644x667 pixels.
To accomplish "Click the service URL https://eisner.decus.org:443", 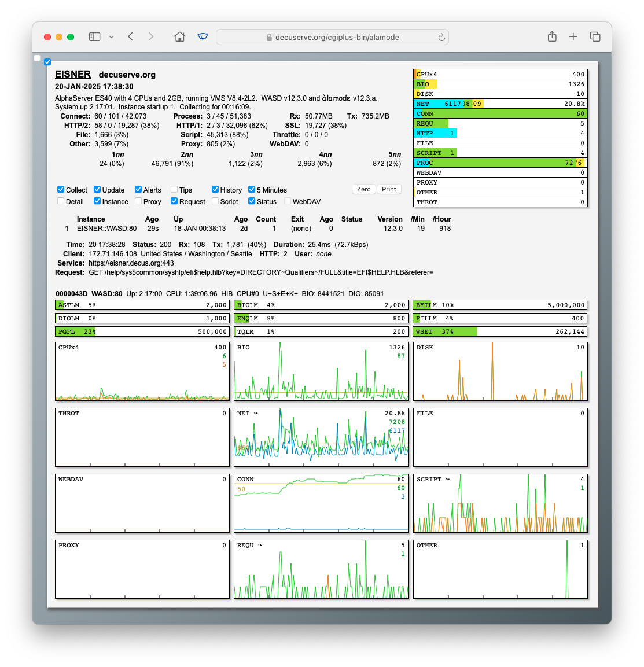I will pyautogui.click(x=131, y=263).
